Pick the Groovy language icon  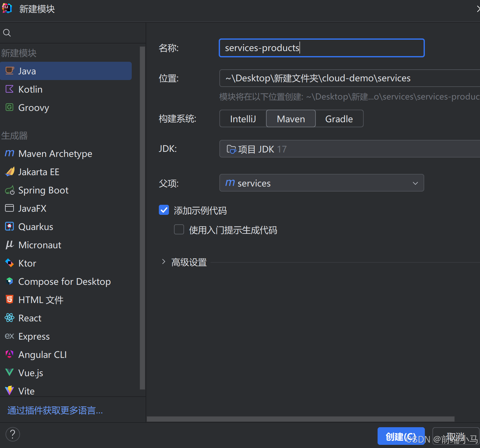10,107
